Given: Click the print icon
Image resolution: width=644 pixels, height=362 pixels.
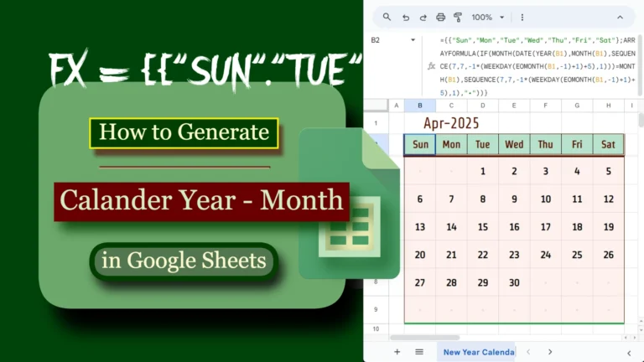Looking at the screenshot, I should pos(440,18).
